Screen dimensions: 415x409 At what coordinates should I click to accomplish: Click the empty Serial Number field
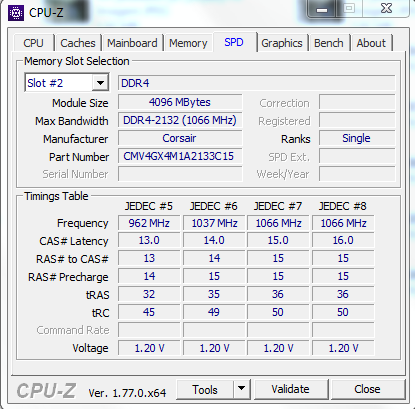(180, 174)
